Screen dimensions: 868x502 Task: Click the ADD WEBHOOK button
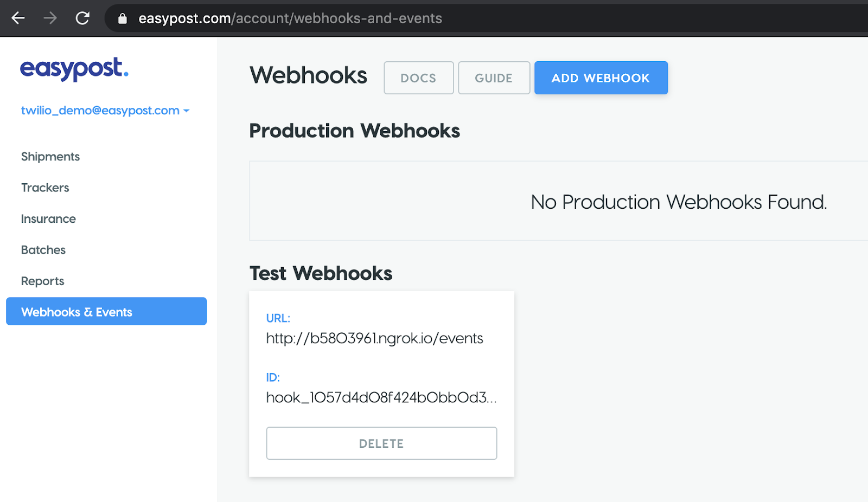(601, 78)
